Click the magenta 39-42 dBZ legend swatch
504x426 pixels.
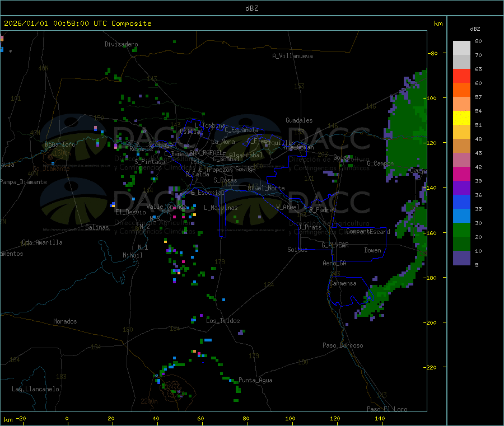tap(461, 174)
